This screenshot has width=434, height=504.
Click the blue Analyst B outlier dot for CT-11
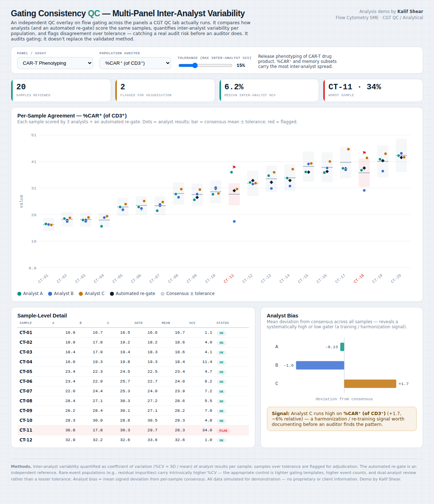tap(234, 221)
